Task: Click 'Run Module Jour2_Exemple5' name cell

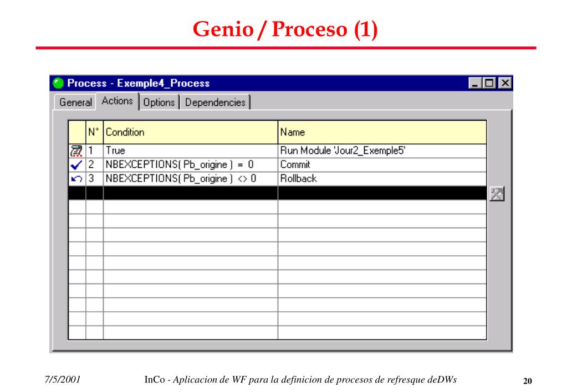Action: pos(382,151)
